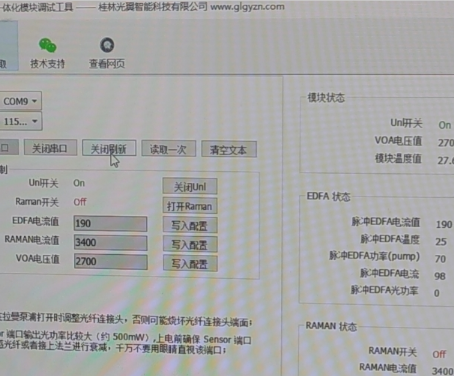Click the 关闭刷新 button
454x376 pixels.
click(x=109, y=149)
